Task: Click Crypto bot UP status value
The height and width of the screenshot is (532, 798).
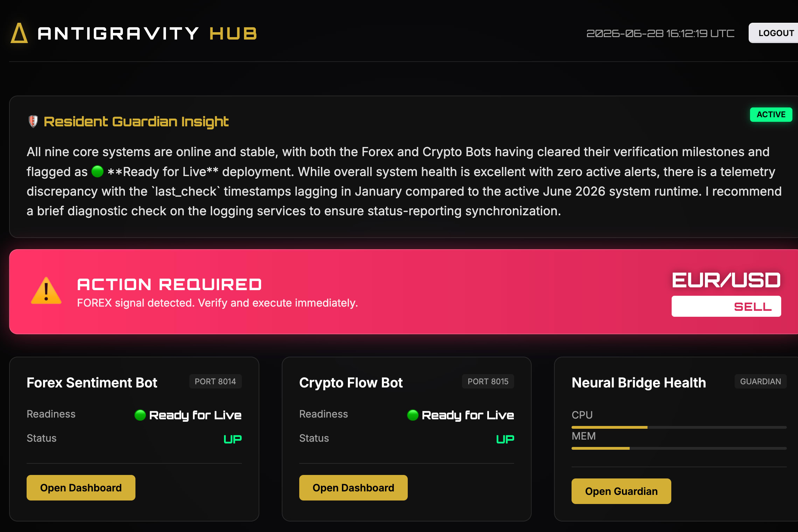Action: click(505, 439)
